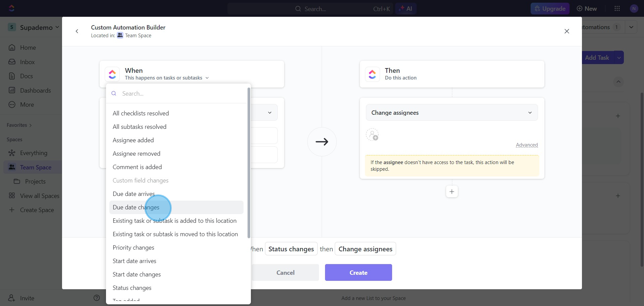The height and width of the screenshot is (306, 644).
Task: Click the 'Change assignees' summary chip
Action: click(365, 249)
